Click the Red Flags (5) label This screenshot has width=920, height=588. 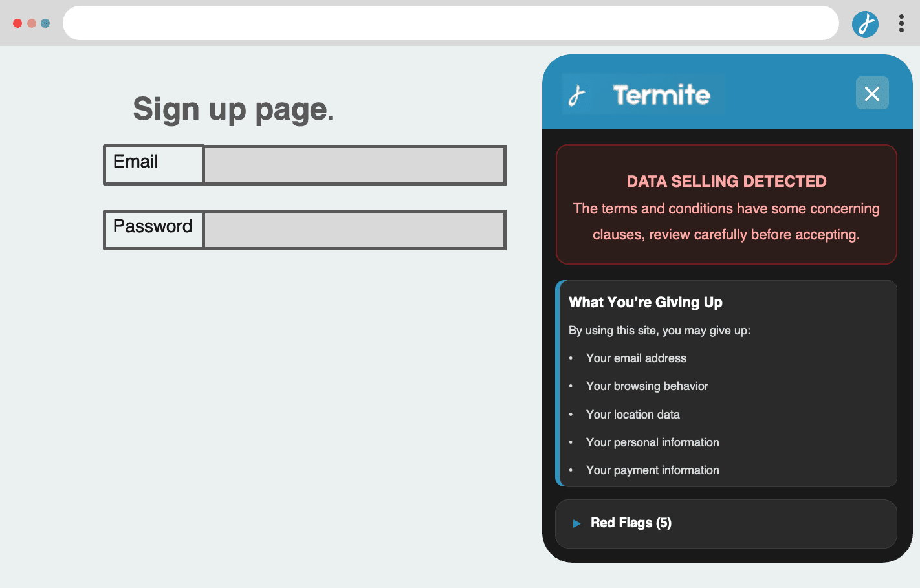pos(631,523)
